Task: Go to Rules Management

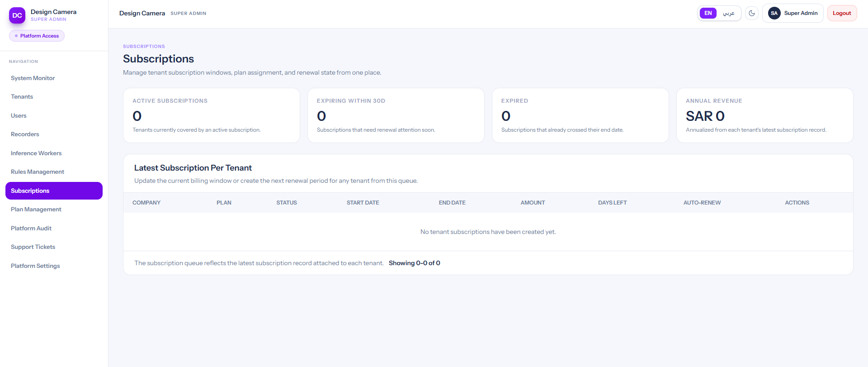Action: tap(54, 172)
